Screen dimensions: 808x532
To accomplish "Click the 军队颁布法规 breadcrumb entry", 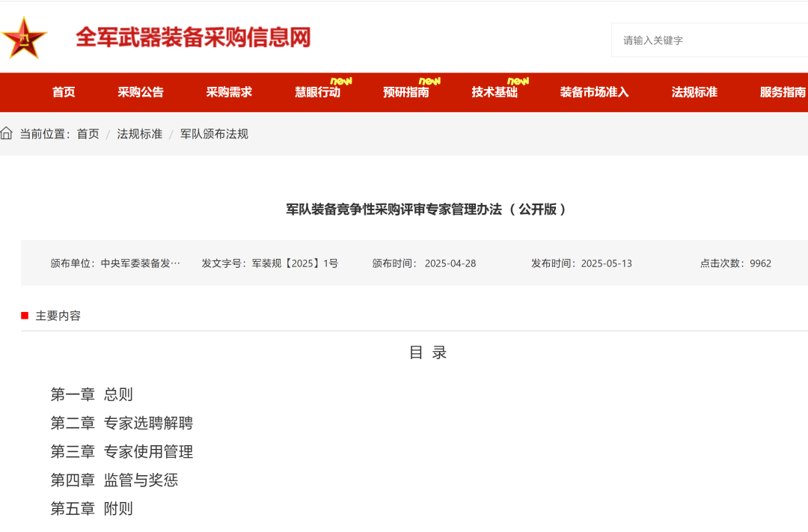I will point(213,134).
